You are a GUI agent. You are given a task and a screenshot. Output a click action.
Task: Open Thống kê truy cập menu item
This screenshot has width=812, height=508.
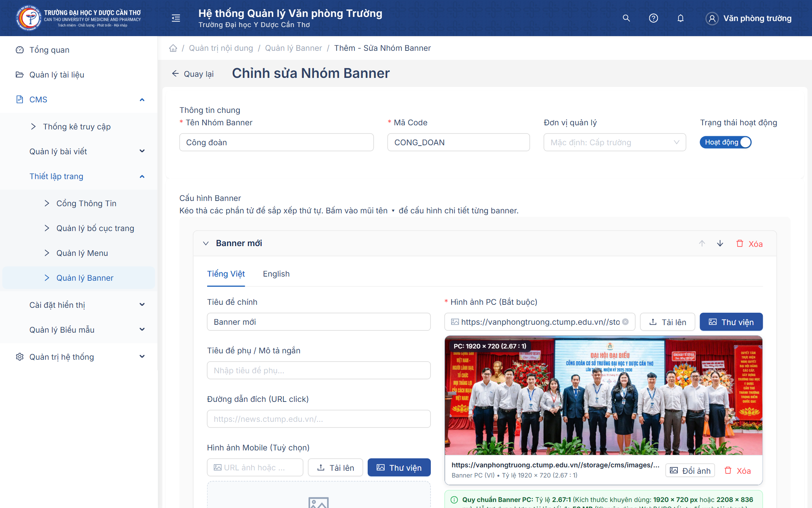click(79, 127)
